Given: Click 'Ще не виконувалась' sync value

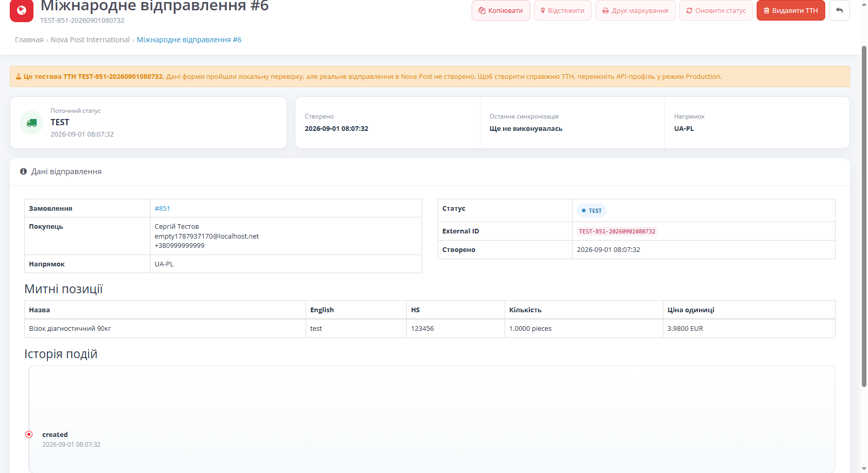Looking at the screenshot, I should point(526,129).
